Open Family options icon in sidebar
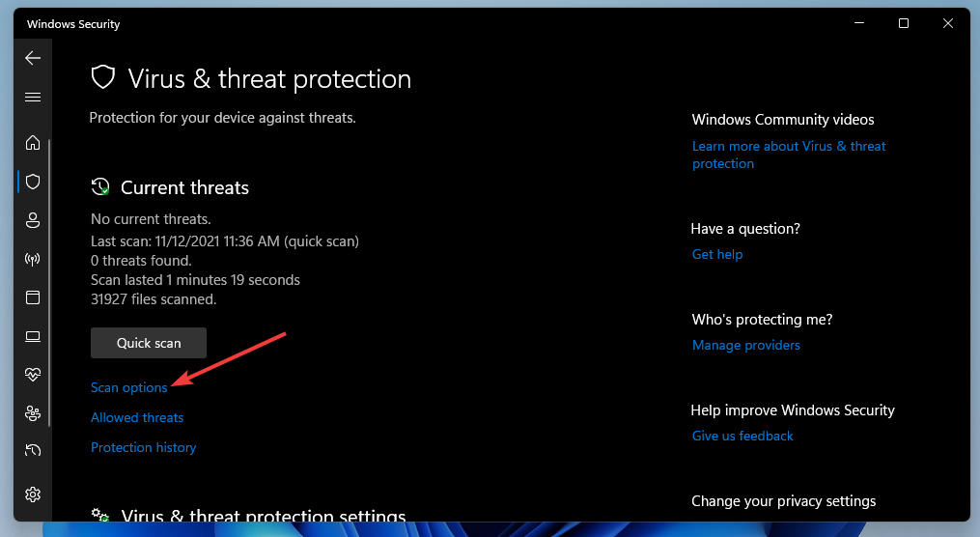The image size is (980, 537). point(33,413)
